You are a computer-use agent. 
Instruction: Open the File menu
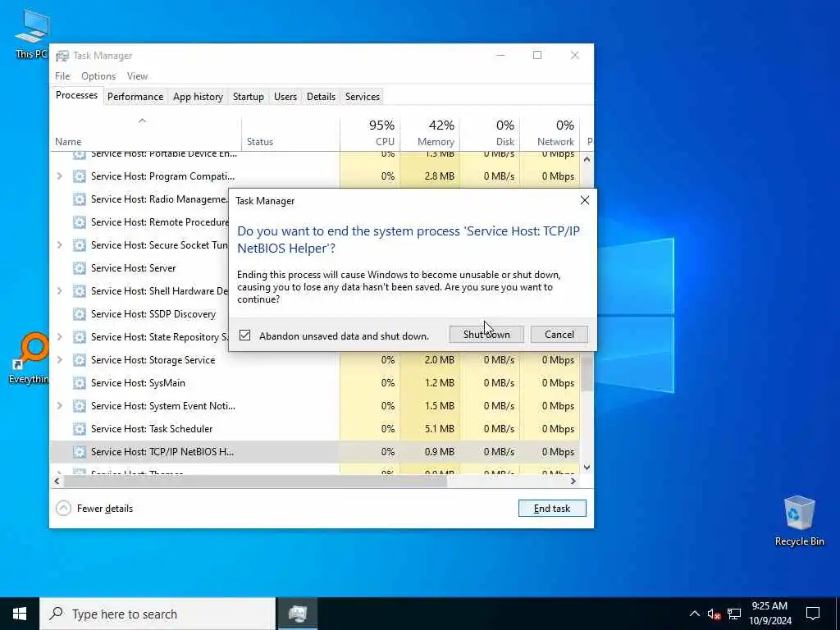point(62,76)
